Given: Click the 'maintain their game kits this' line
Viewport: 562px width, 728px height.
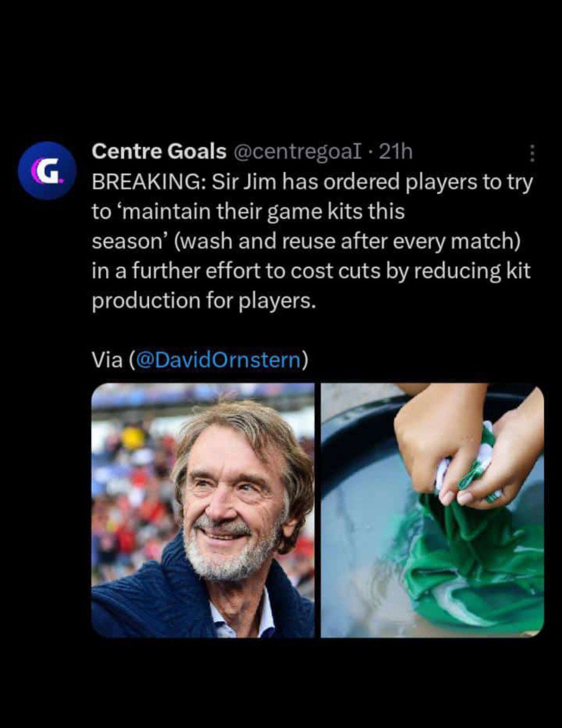Looking at the screenshot, I should pos(248,212).
